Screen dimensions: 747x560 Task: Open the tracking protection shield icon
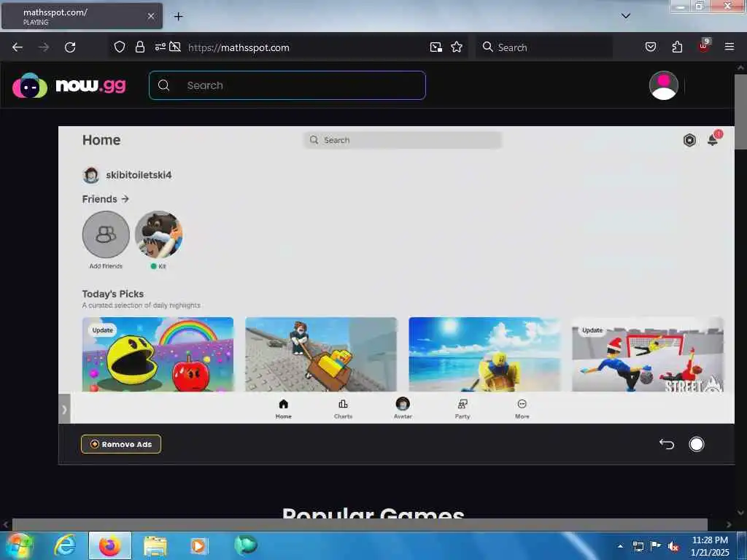click(x=120, y=47)
